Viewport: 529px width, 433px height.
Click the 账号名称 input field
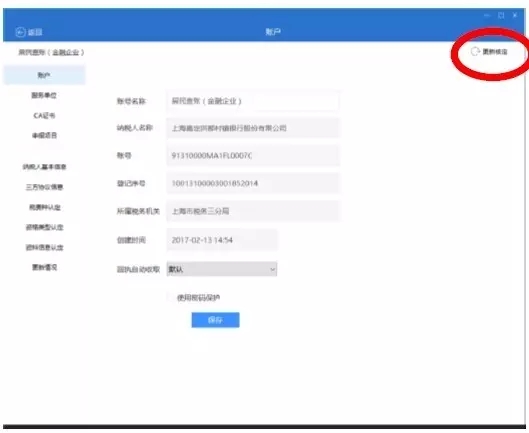pyautogui.click(x=253, y=101)
